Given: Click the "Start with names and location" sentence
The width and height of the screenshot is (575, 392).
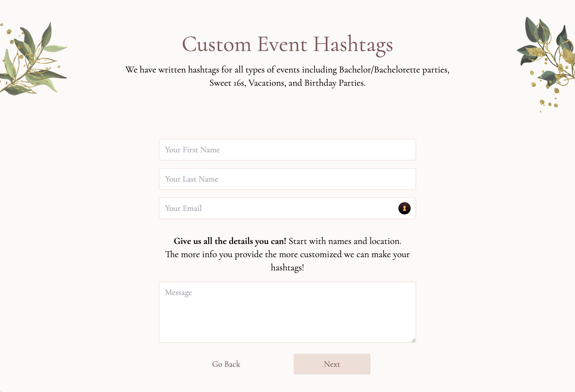Looking at the screenshot, I should (x=345, y=241).
